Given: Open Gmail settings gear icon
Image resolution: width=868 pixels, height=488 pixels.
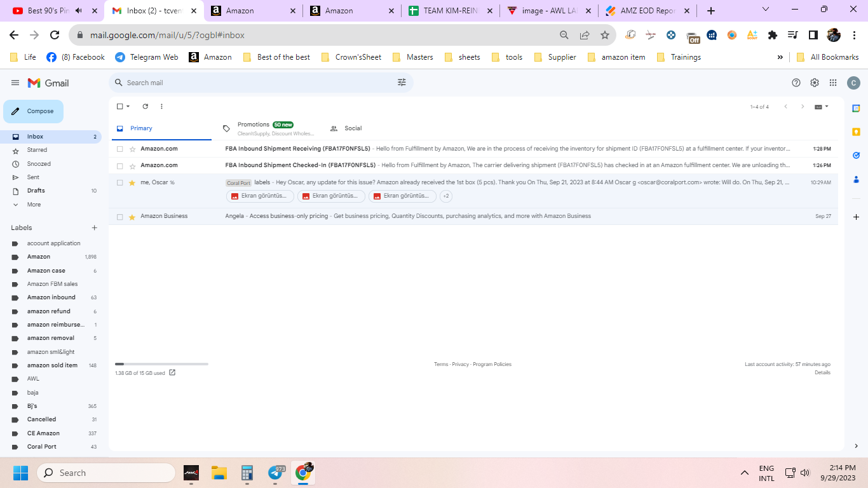Looking at the screenshot, I should tap(815, 83).
